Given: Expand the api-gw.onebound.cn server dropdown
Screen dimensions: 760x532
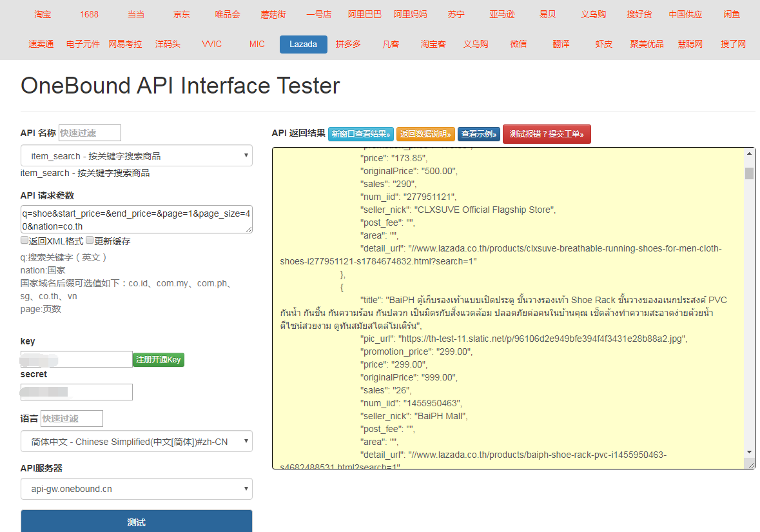Looking at the screenshot, I should (x=136, y=489).
